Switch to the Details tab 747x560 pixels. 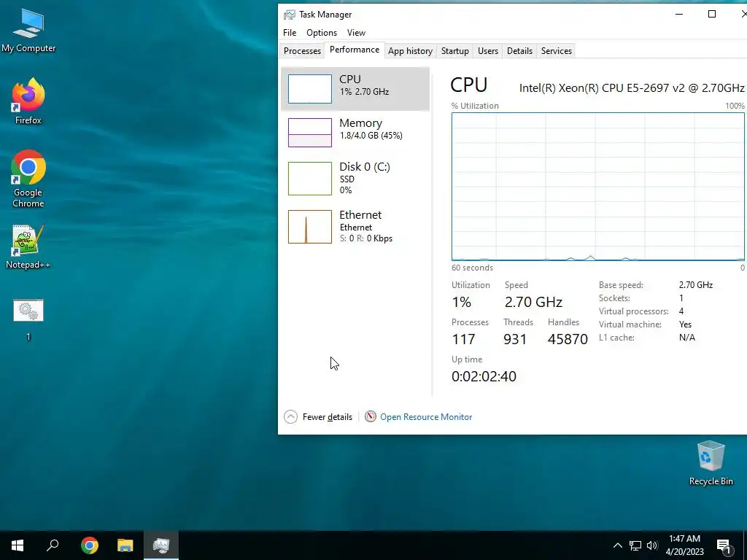(519, 51)
